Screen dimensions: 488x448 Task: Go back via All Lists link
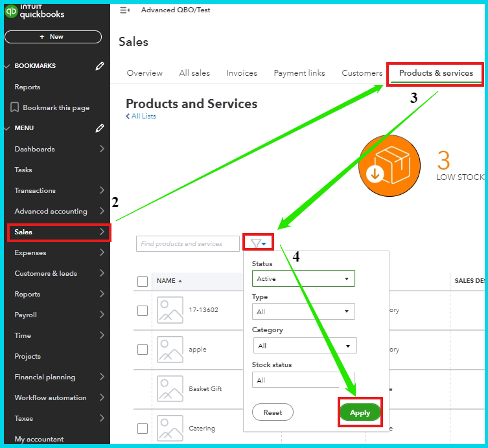[x=143, y=117]
